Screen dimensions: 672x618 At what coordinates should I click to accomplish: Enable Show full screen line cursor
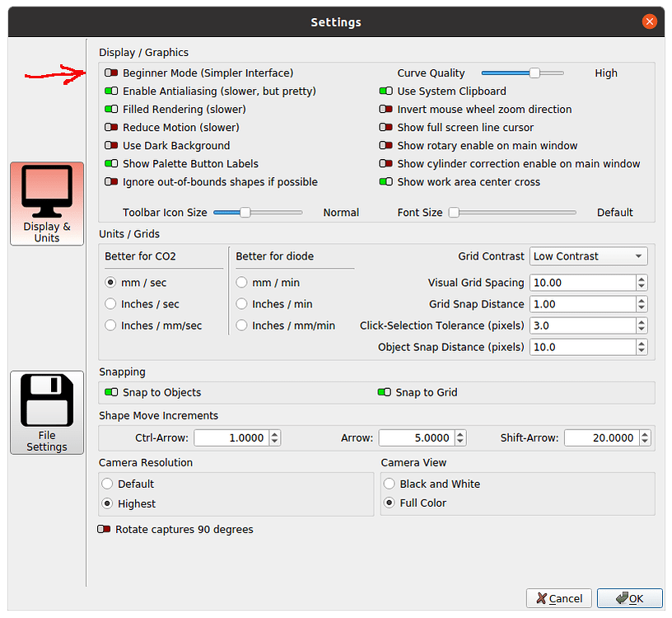pyautogui.click(x=385, y=128)
